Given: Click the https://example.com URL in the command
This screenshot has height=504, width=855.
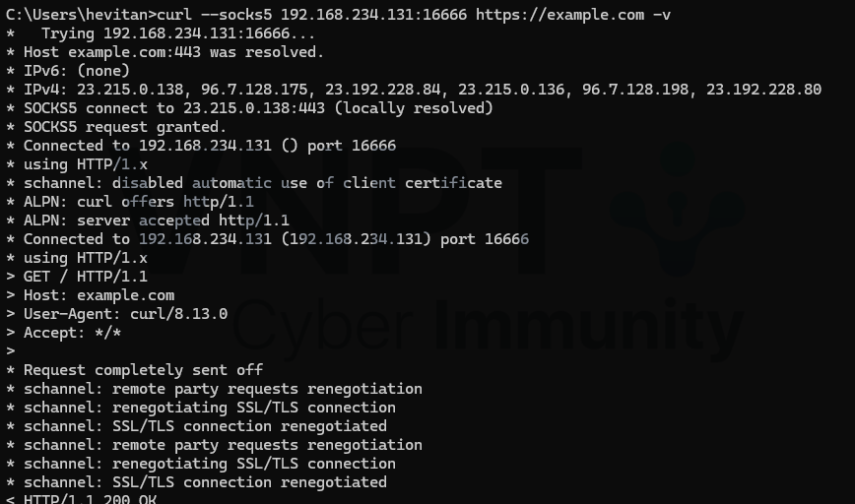Looking at the screenshot, I should point(560,15).
